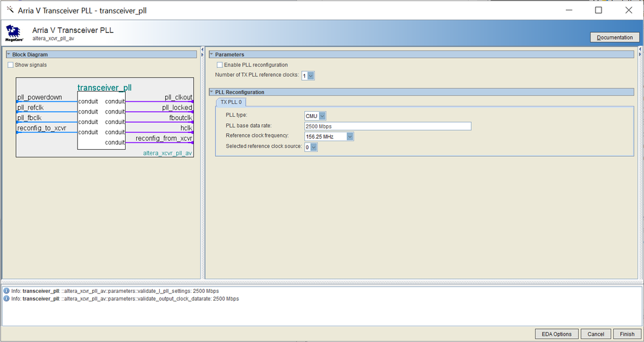
Task: Select the TX PLL 0 tab
Action: tap(230, 102)
